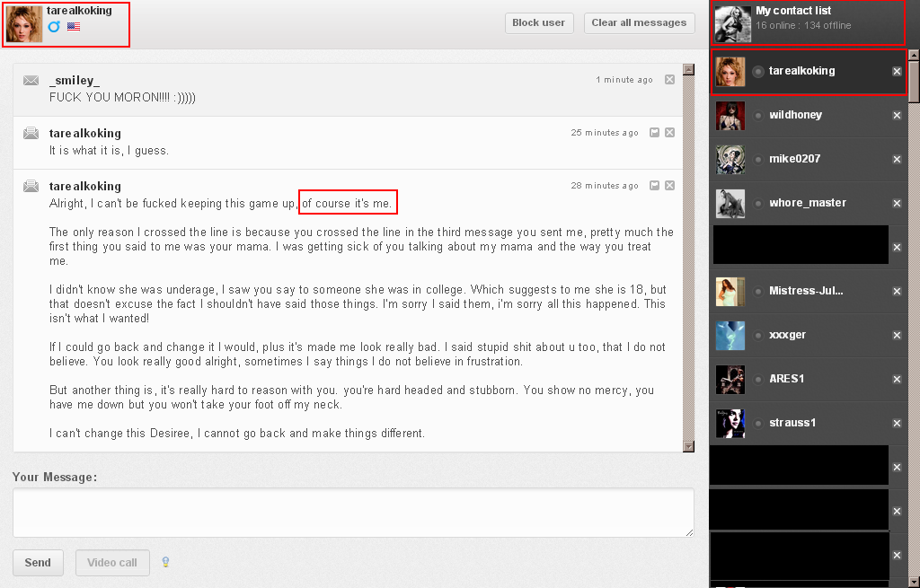
Task: Delete the 25 minutes ago message
Action: [669, 133]
